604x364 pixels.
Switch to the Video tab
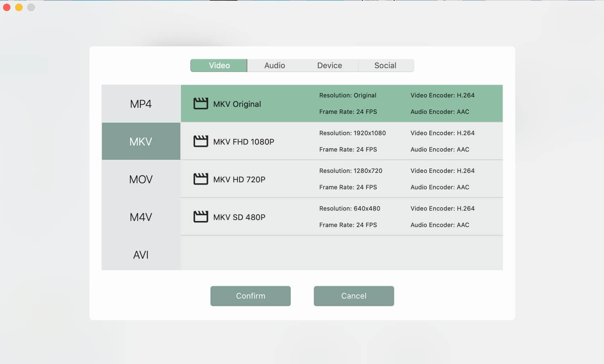[219, 66]
